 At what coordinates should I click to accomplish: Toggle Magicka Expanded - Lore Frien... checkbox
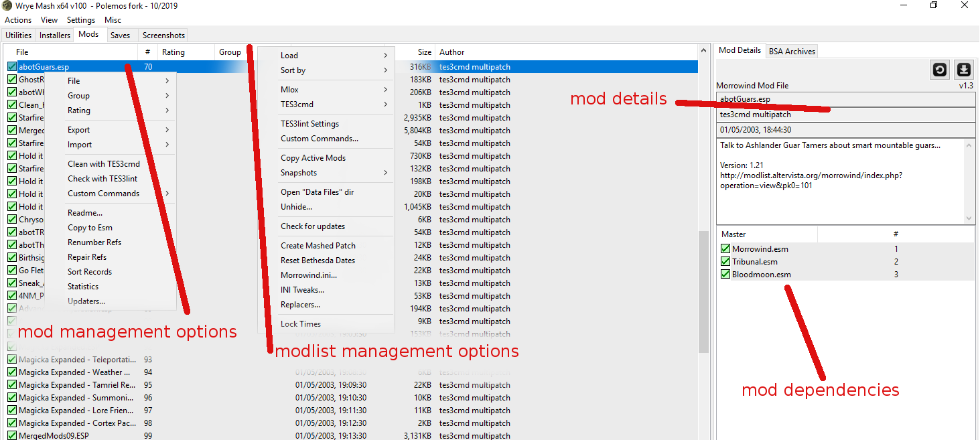pyautogui.click(x=12, y=411)
